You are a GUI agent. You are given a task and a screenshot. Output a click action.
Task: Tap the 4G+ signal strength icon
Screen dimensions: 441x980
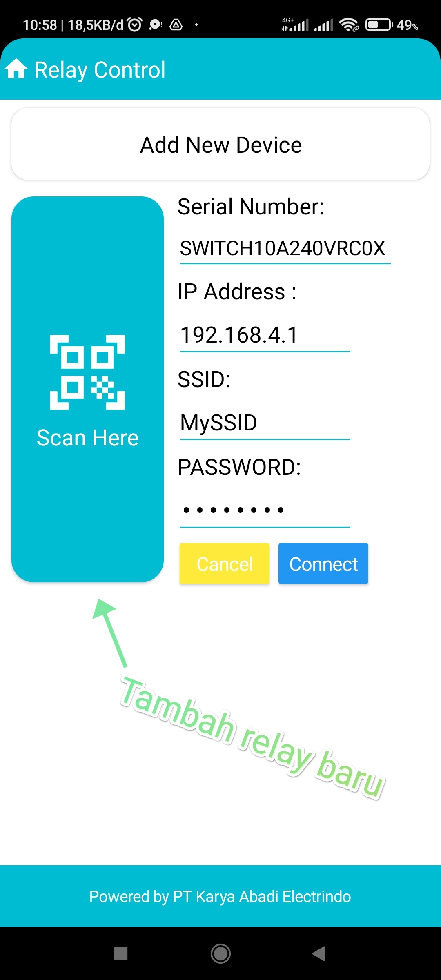295,24
